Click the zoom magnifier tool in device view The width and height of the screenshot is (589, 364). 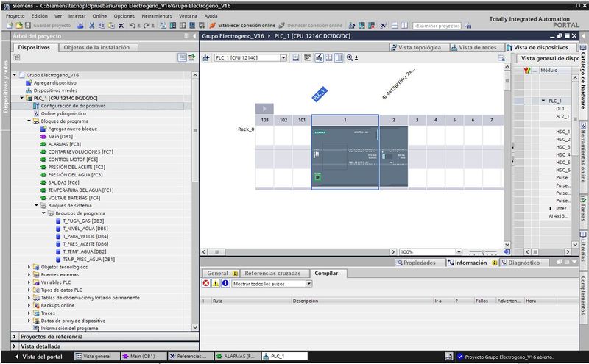350,58
